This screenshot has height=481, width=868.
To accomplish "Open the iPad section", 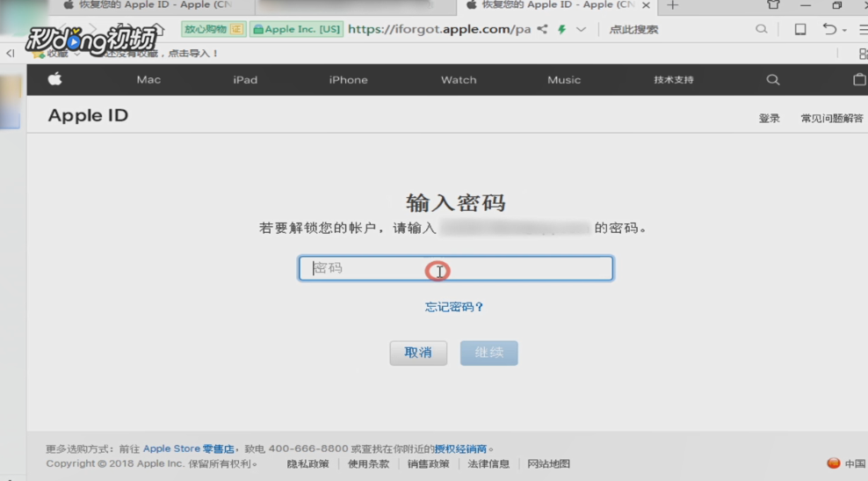I will click(245, 80).
